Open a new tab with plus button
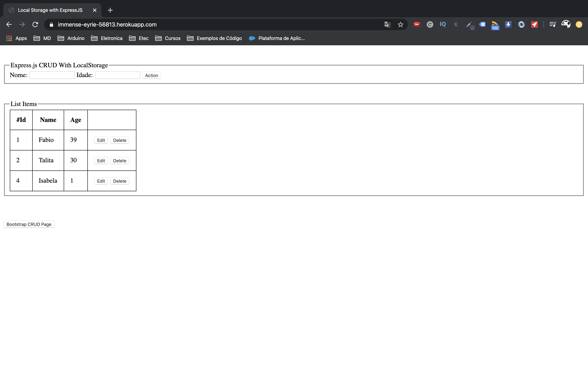This screenshot has height=367, width=588. (x=110, y=10)
